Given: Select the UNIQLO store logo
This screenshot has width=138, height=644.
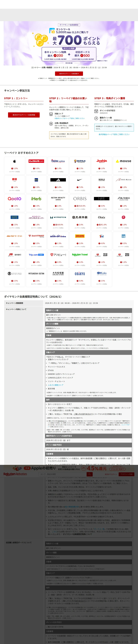Looking at the screenshot, I should [15, 180].
